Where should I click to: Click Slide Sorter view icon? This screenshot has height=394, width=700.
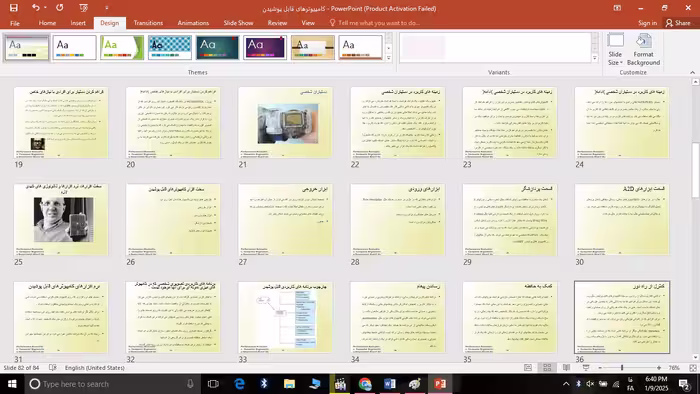(547, 368)
